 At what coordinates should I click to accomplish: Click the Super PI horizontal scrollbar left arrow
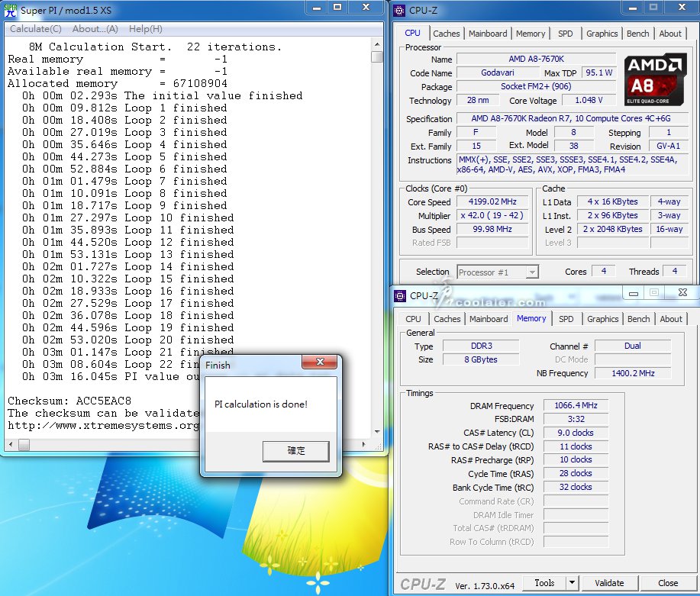pyautogui.click(x=11, y=445)
